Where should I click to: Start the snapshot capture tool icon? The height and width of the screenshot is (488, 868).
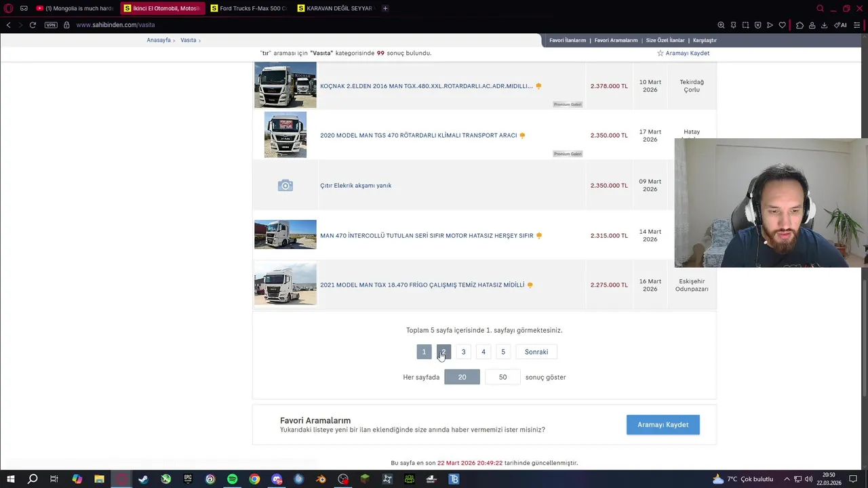coord(745,25)
